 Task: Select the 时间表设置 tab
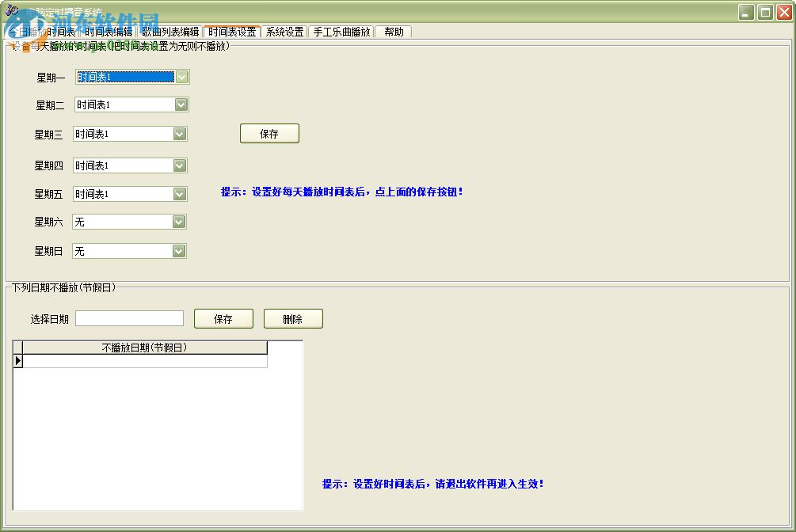[x=232, y=32]
